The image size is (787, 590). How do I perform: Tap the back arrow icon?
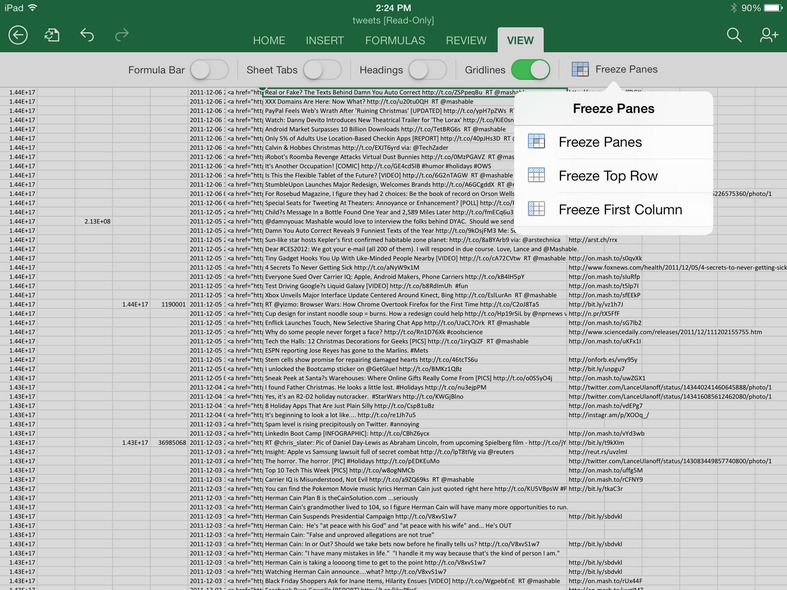pos(18,35)
